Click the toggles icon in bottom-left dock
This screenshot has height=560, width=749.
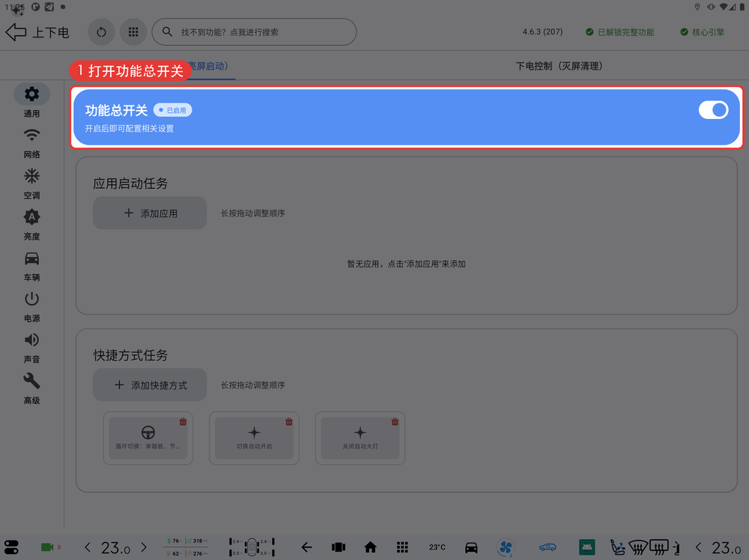pos(11,547)
